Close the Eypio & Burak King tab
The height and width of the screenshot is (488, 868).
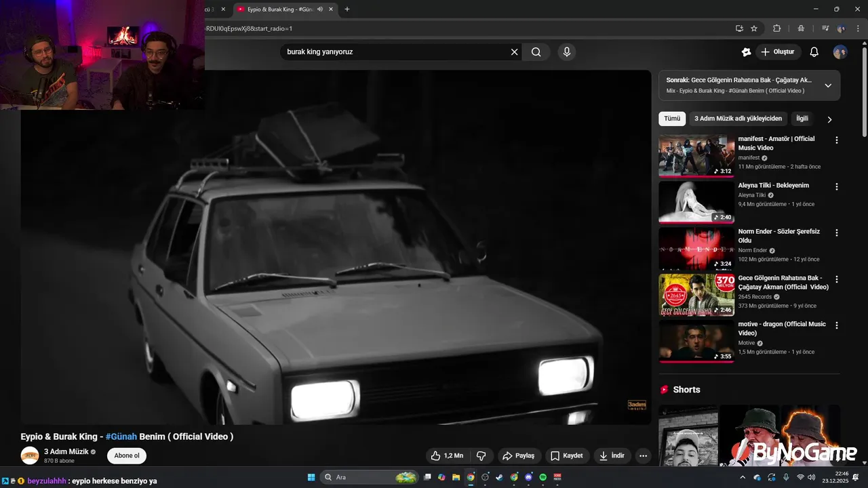coord(331,9)
